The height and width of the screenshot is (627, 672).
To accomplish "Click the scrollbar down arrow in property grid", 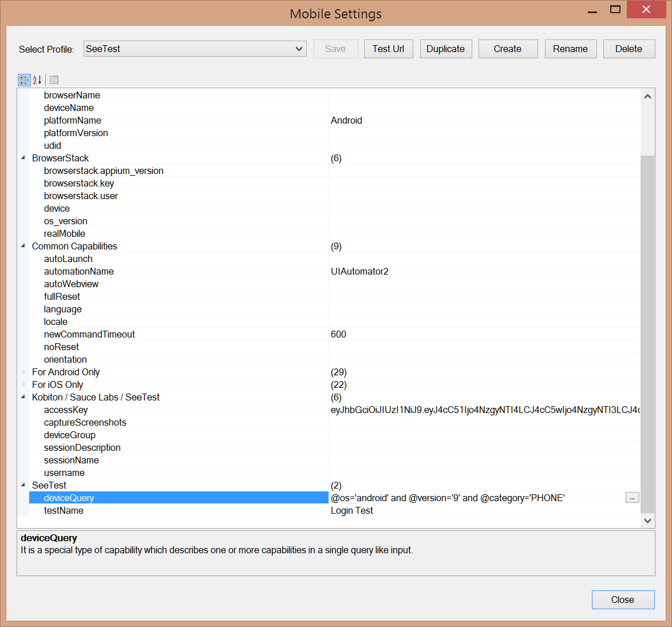I will (647, 521).
